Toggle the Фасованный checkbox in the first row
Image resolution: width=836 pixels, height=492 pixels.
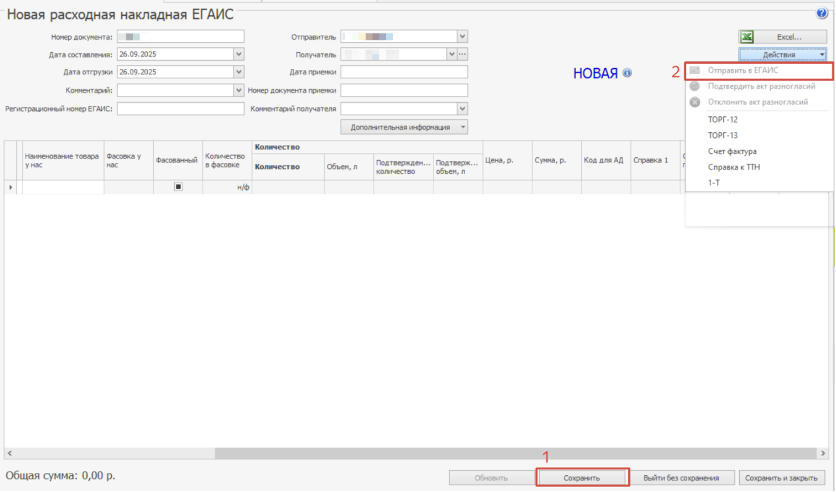click(x=178, y=187)
